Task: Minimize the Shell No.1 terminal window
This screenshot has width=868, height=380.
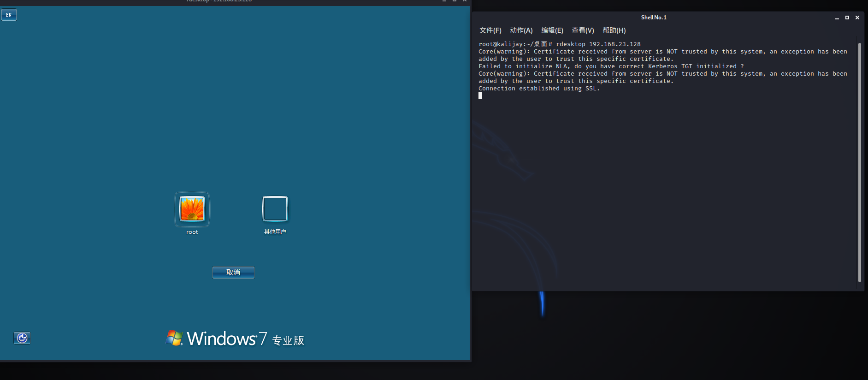Action: coord(837,18)
